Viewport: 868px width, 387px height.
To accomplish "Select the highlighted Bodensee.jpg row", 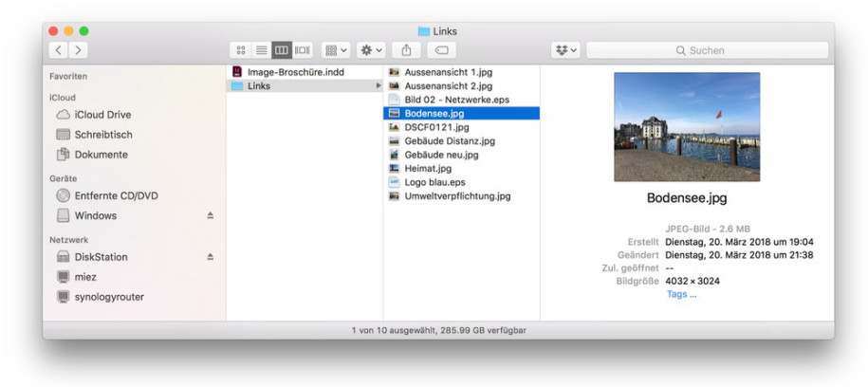I will [461, 114].
